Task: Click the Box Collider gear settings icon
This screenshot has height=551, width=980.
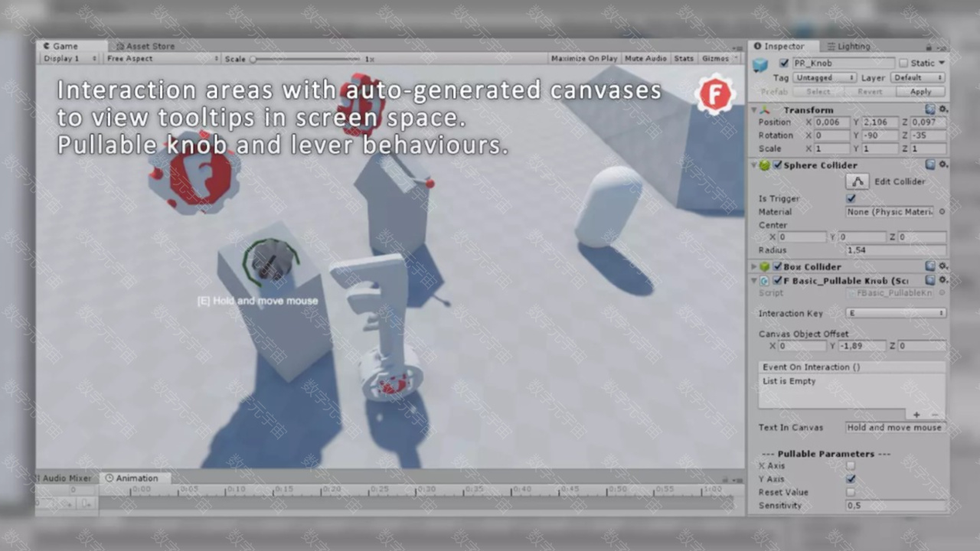Action: point(943,266)
